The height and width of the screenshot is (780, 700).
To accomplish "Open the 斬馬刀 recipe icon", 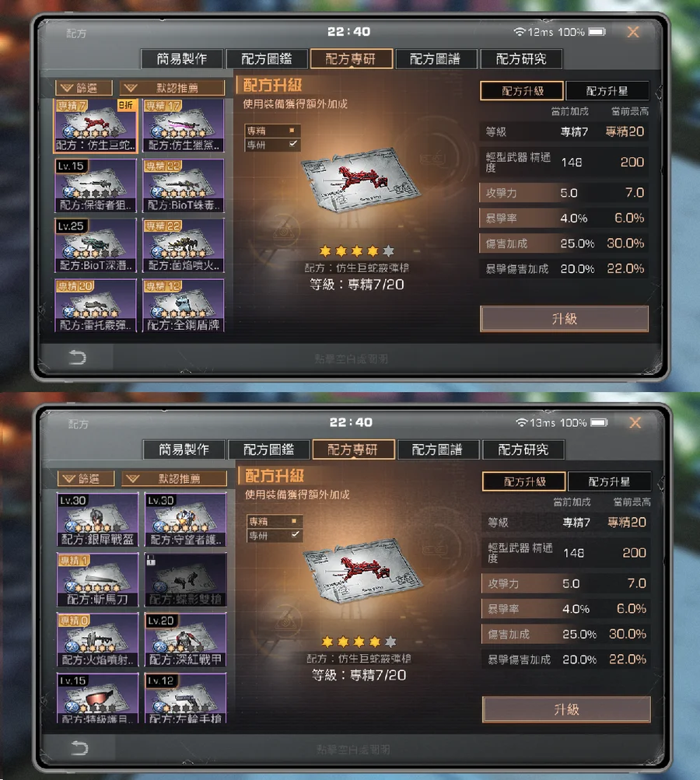I will click(x=97, y=580).
